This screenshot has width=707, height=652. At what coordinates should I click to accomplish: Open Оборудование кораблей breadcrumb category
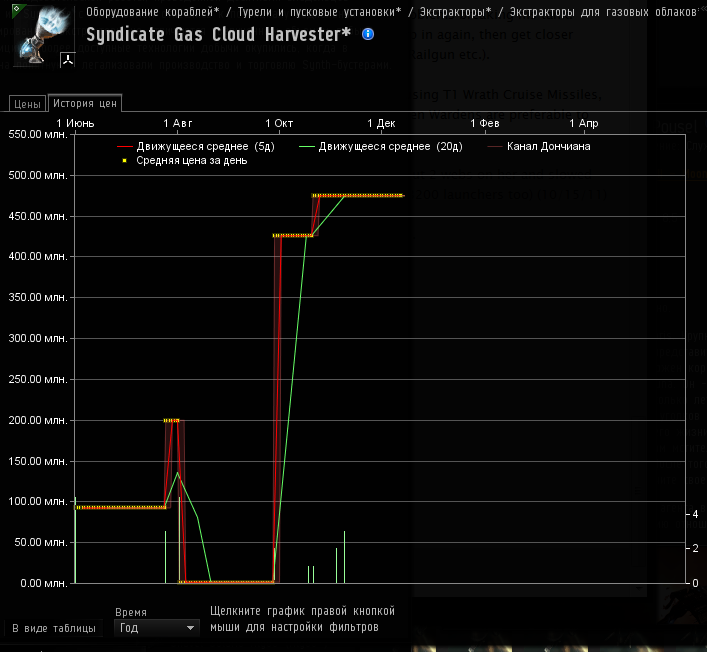coord(153,12)
